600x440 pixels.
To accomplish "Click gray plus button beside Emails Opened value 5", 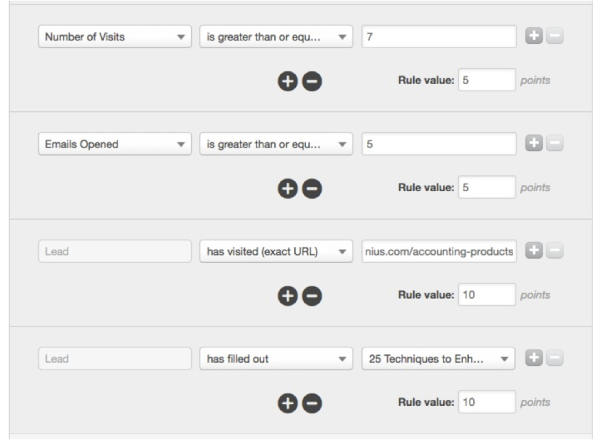I will click(534, 143).
